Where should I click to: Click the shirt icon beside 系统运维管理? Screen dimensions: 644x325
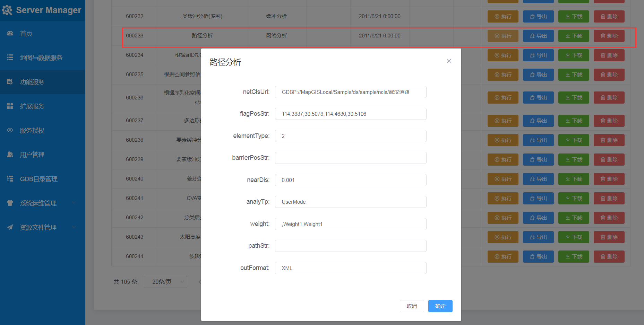10,203
